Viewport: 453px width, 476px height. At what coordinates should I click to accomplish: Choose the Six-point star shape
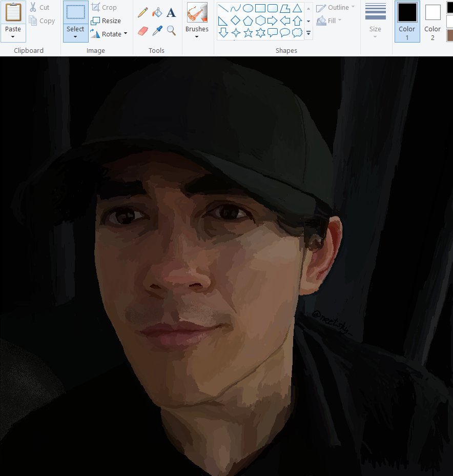260,32
